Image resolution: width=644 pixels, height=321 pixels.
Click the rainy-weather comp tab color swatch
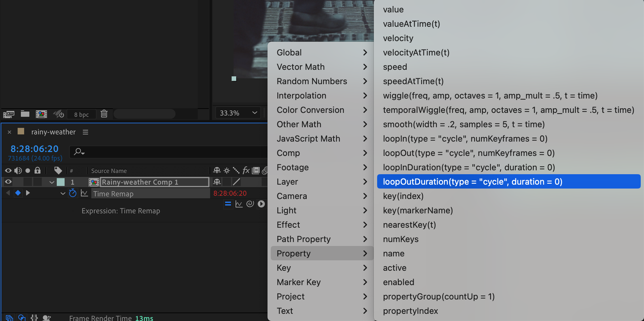[21, 131]
